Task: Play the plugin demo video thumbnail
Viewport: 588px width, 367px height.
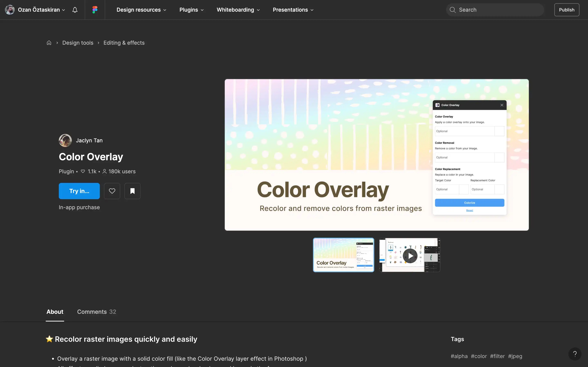Action: click(410, 256)
